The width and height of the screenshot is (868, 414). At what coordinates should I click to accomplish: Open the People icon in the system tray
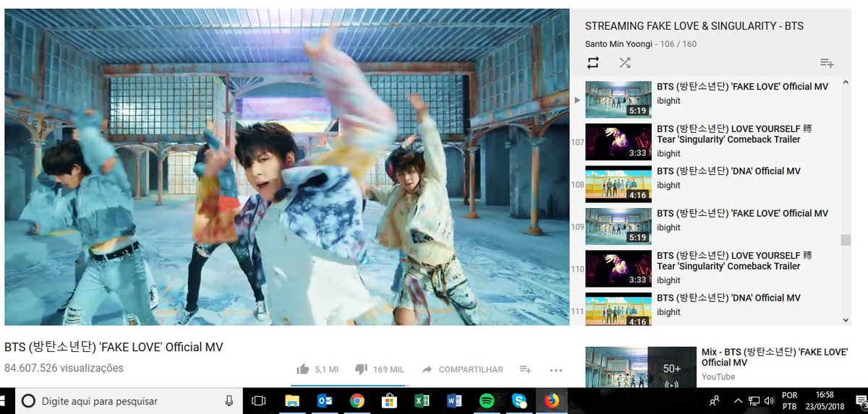pos(715,401)
